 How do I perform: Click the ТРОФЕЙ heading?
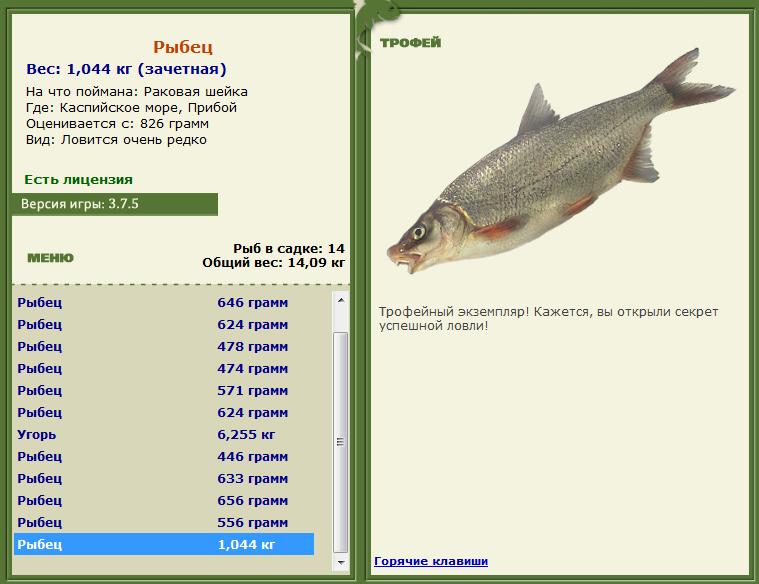pyautogui.click(x=410, y=43)
